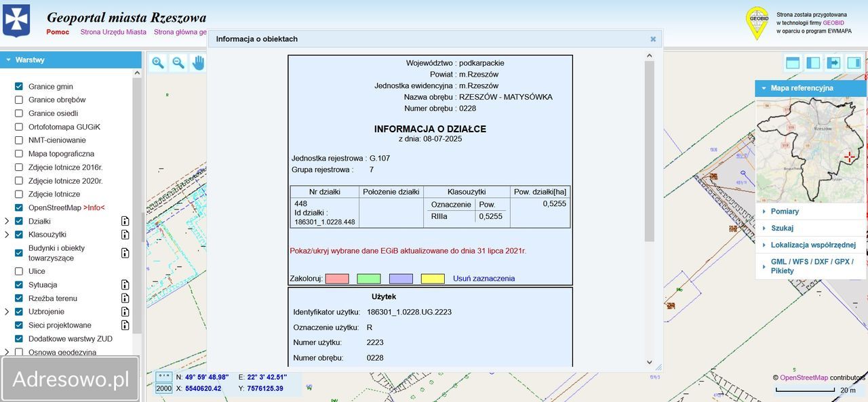Click the GEOBID logo icon
This screenshot has height=402, width=868.
(757, 23)
